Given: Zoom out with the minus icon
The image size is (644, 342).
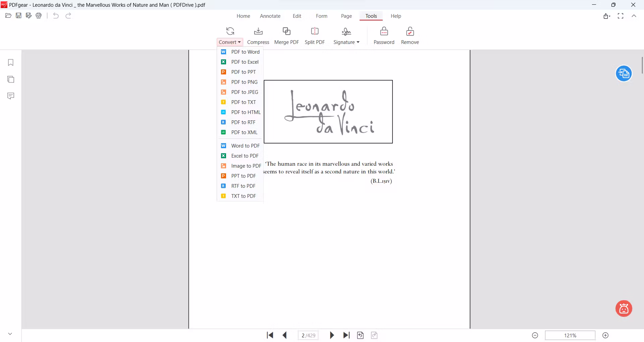Looking at the screenshot, I should (535, 335).
